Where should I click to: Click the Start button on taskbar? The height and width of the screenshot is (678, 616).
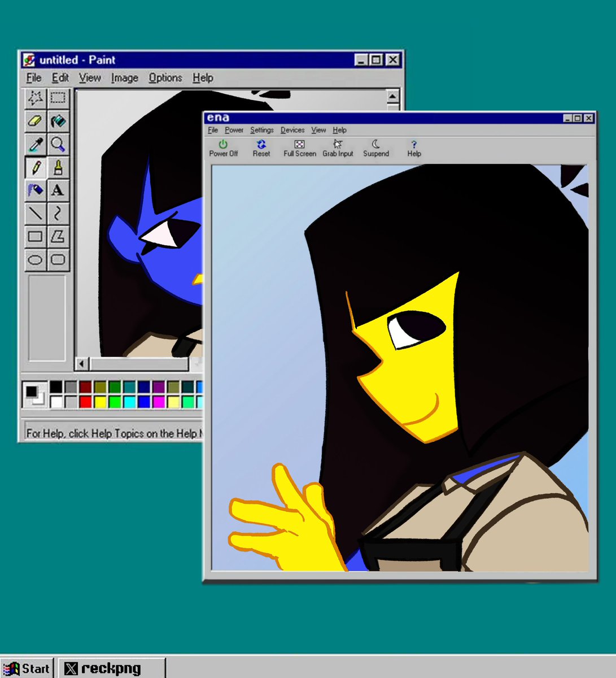click(x=27, y=668)
